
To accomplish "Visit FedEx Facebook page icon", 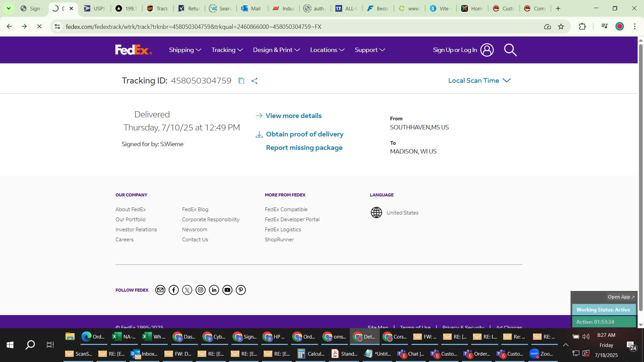I will tap(174, 290).
